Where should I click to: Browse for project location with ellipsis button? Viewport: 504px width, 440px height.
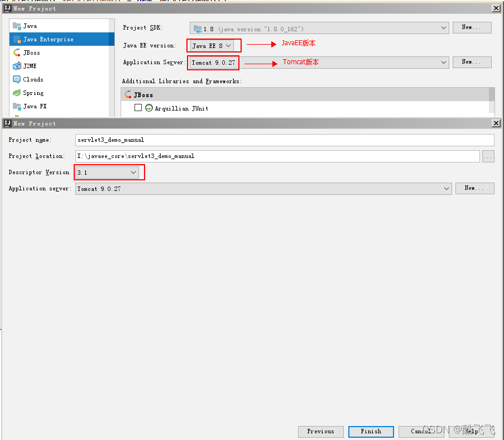[488, 156]
